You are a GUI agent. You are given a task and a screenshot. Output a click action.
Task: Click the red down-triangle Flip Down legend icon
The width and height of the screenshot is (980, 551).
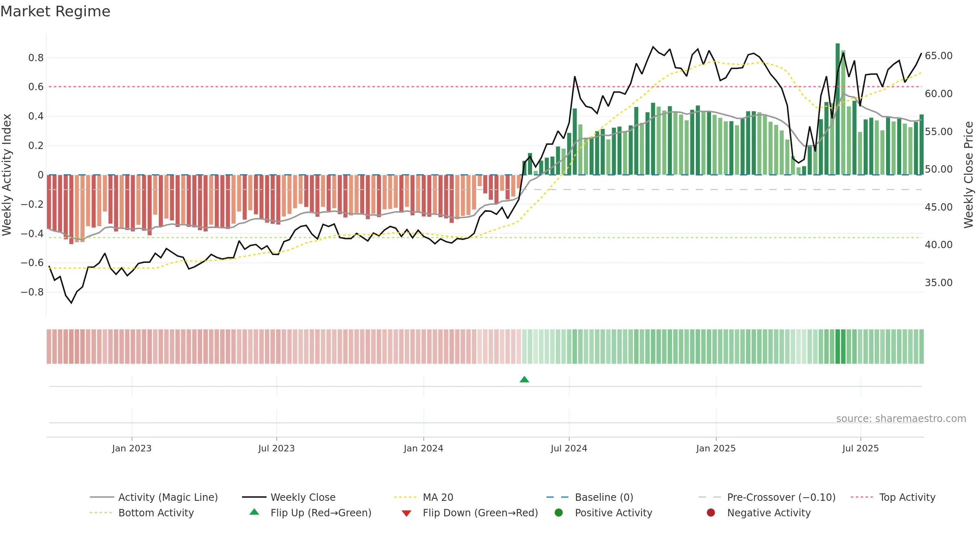click(x=406, y=513)
